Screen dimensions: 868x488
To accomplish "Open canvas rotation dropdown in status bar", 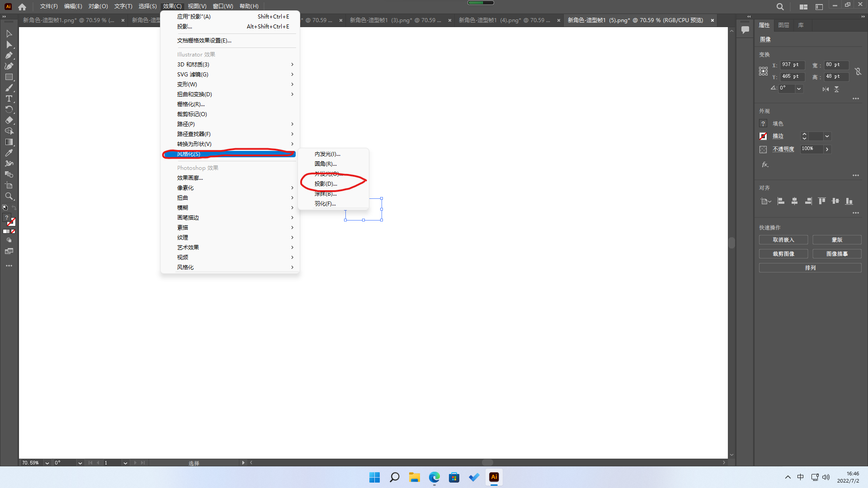I will [80, 463].
